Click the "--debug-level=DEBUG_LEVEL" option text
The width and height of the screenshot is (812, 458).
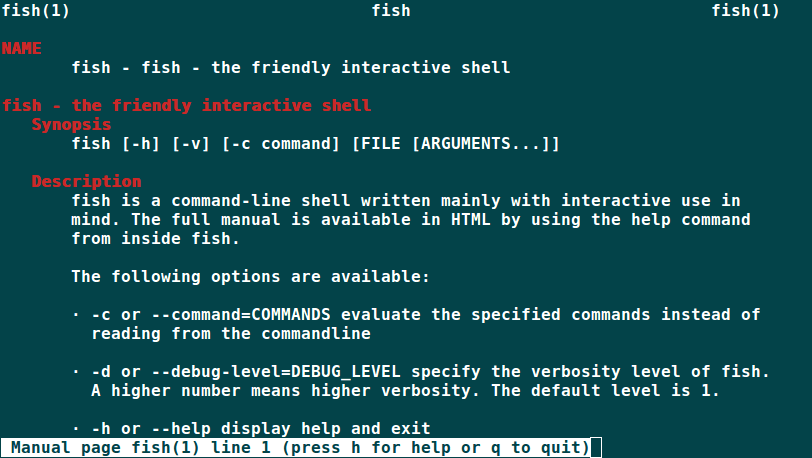click(266, 372)
